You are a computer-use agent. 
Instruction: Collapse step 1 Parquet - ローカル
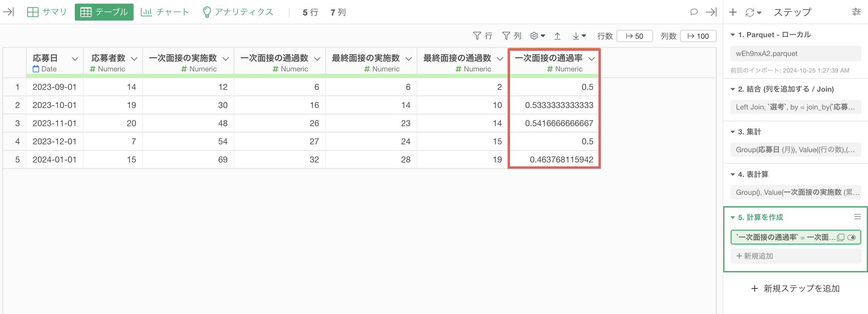point(733,35)
